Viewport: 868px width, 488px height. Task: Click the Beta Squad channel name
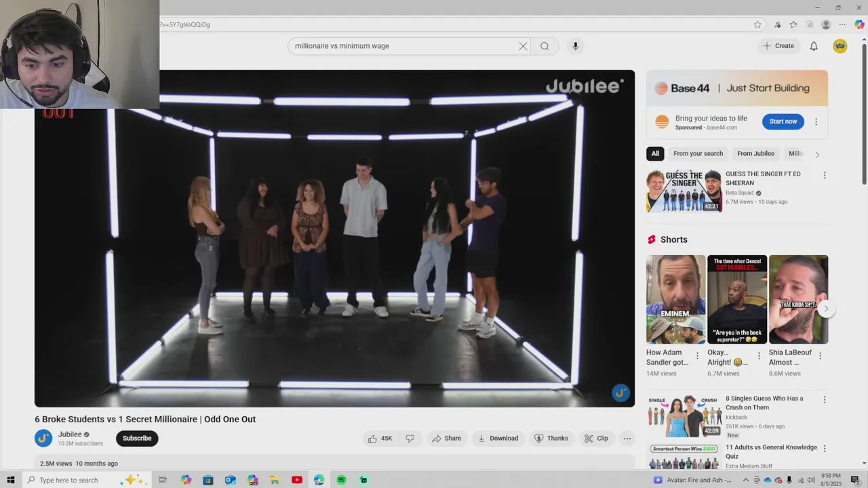[x=740, y=192]
